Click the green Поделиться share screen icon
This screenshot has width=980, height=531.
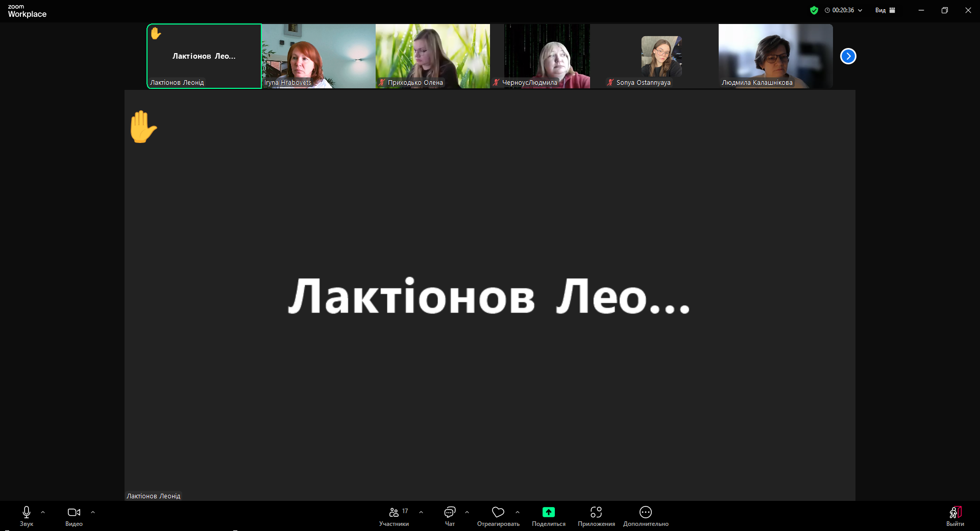[x=549, y=512]
